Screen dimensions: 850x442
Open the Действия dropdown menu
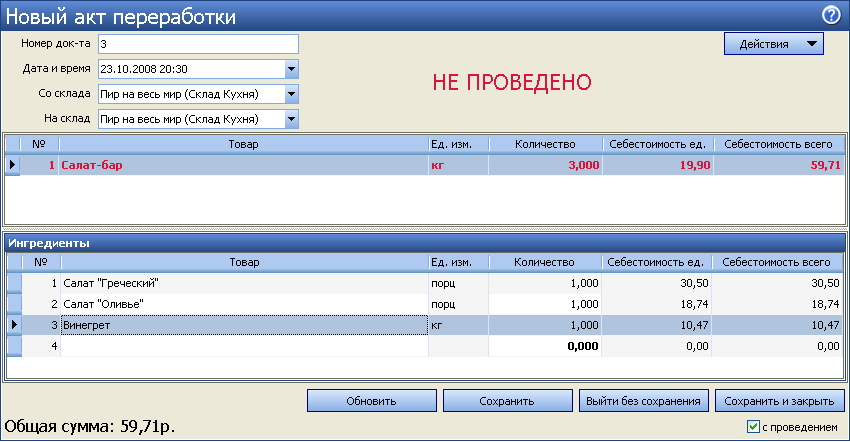click(x=774, y=44)
